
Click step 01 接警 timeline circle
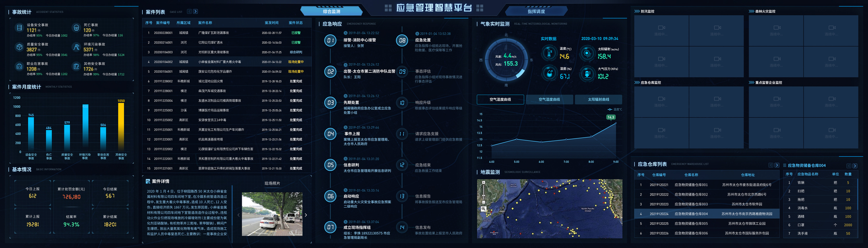[330, 41]
